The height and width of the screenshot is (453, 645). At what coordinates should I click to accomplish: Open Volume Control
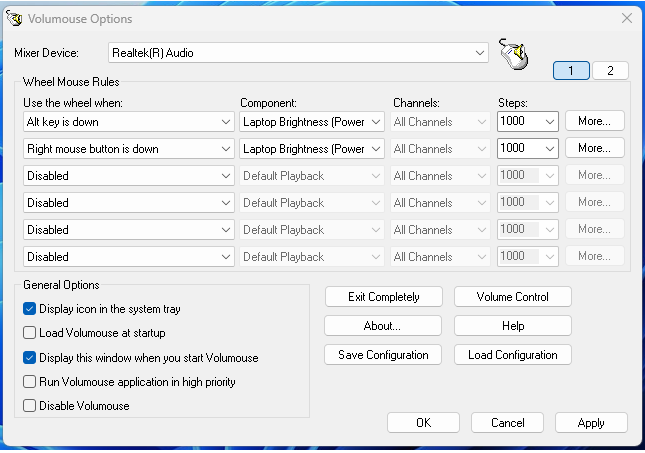(513, 297)
